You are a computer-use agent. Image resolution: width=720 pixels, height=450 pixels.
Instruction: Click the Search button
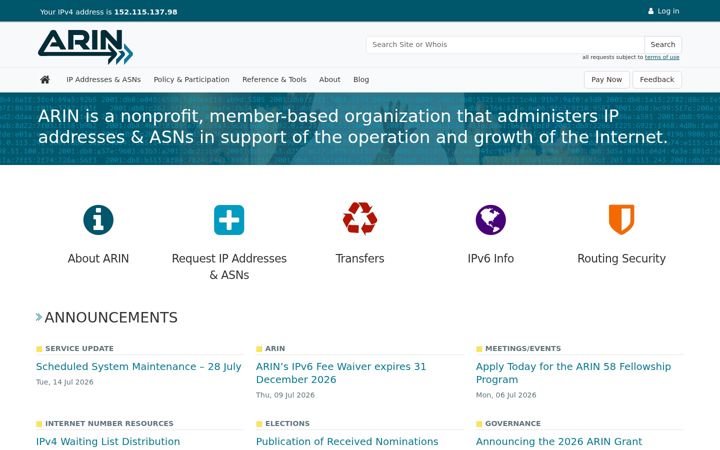pos(663,45)
